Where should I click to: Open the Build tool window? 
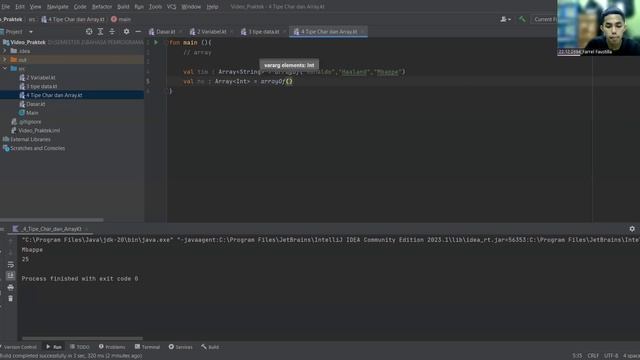tap(210, 347)
